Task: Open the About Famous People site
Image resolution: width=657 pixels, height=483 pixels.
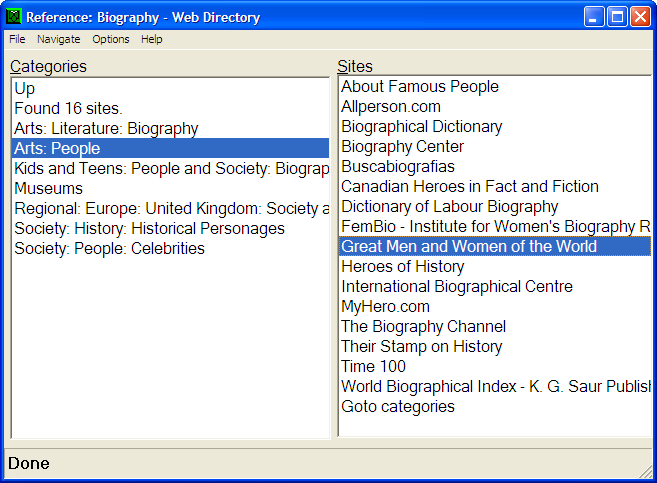Action: pos(420,87)
